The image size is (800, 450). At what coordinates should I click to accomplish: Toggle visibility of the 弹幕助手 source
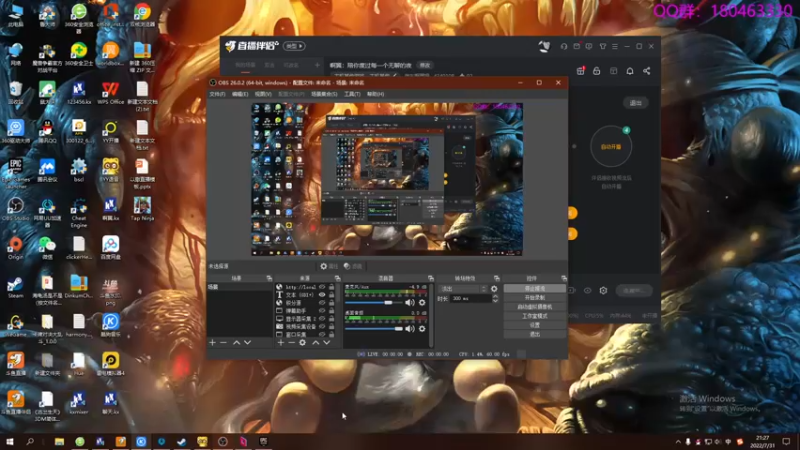[322, 311]
